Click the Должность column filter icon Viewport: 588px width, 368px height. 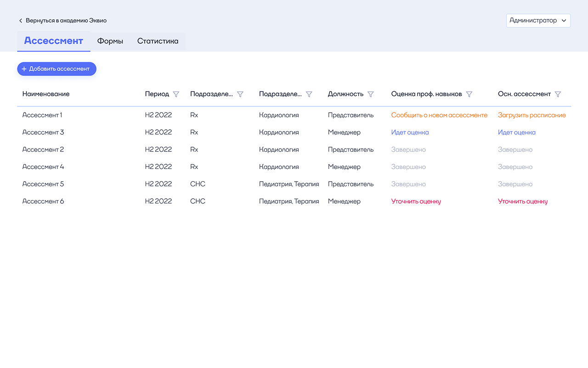[x=371, y=94]
